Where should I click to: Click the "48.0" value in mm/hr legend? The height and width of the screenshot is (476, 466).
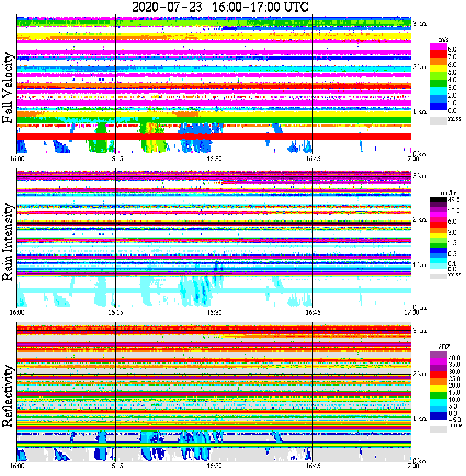coord(454,200)
